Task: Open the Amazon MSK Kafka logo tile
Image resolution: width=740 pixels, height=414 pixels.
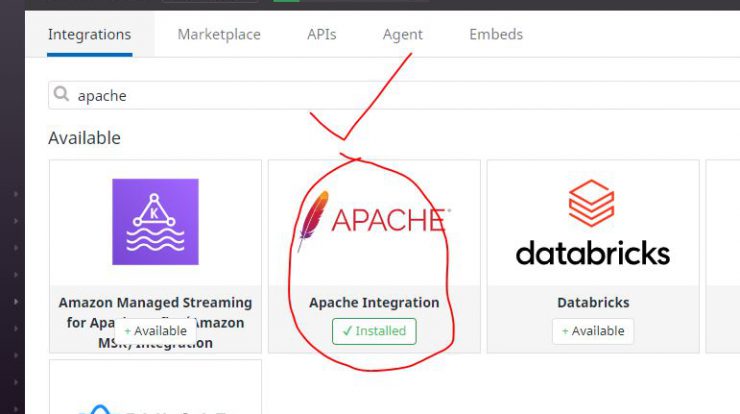Action: point(155,221)
